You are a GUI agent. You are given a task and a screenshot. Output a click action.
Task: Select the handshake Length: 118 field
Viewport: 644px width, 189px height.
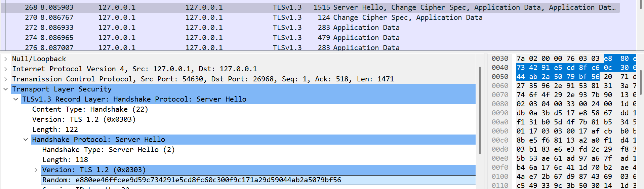click(65, 160)
